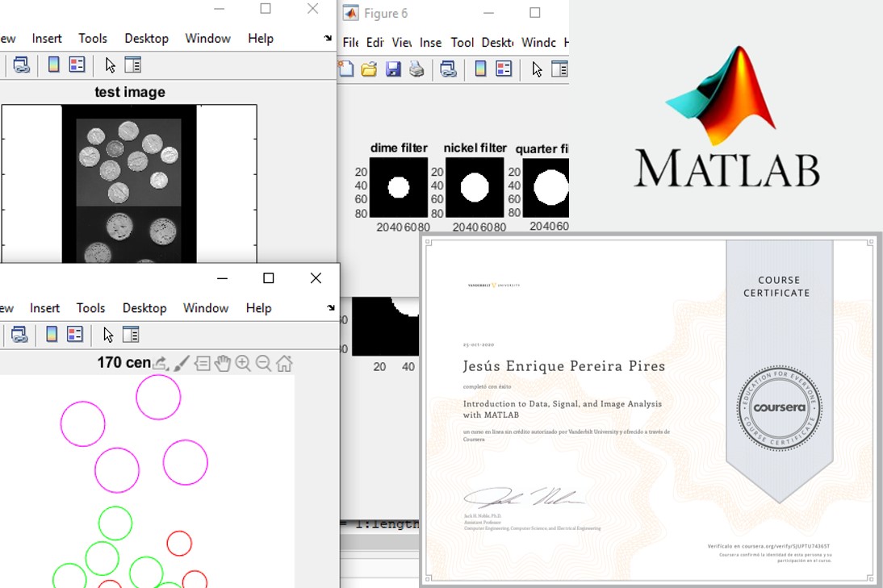Print the figure from Figure 6 toolbar
Screen dimensions: 883x588
416,69
